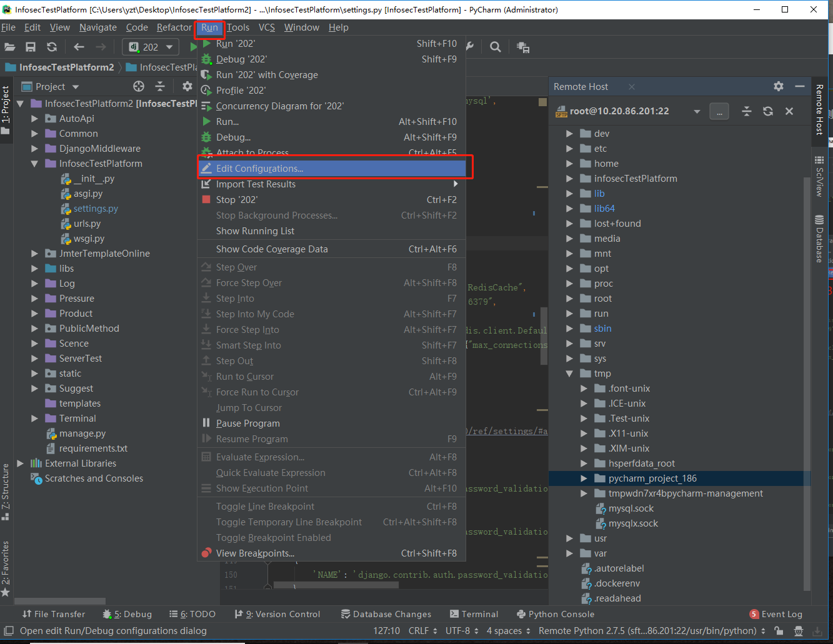Disconnect remote host with X icon
The width and height of the screenshot is (833, 644).
click(x=789, y=111)
